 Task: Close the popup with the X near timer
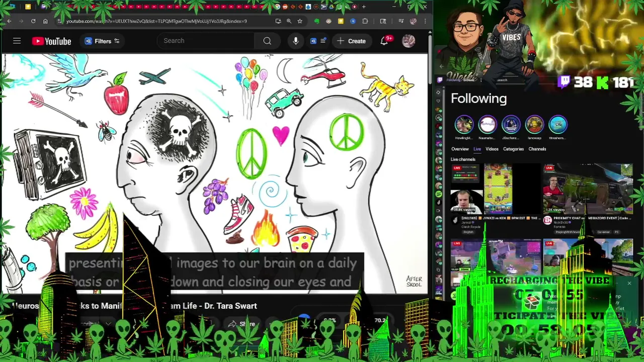(x=629, y=284)
